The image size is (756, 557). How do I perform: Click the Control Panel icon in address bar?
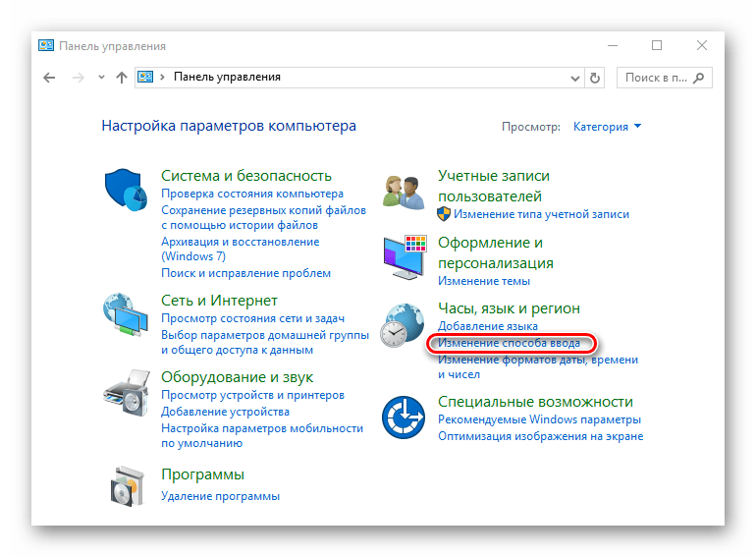[145, 78]
